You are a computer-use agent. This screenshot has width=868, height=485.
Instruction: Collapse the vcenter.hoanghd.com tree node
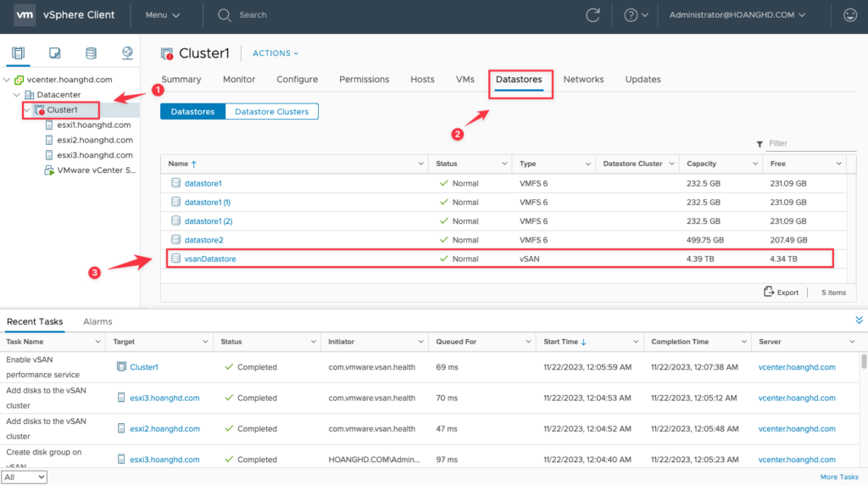[x=7, y=80]
